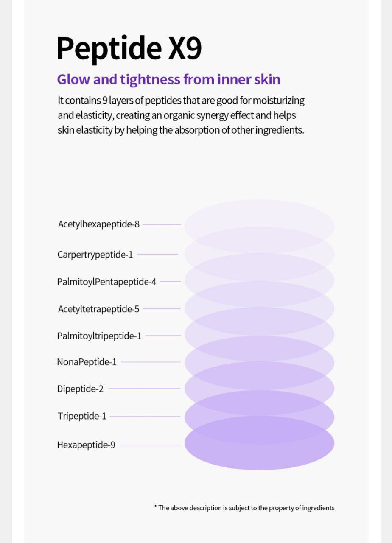This screenshot has height=543, width=392.
Task: Click the Acetyltetrapeptide-5 label
Action: pos(98,309)
